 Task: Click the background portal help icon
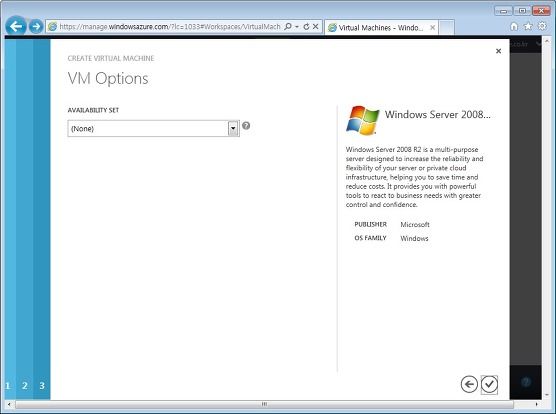point(526,382)
